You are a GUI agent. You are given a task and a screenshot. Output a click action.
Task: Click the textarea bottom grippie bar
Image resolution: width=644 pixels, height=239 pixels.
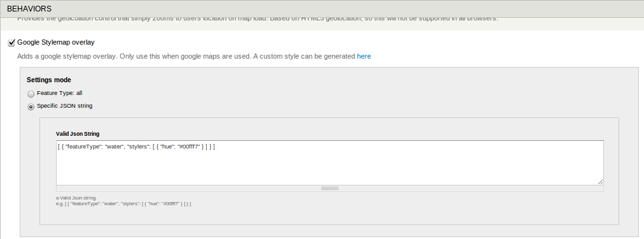pos(330,189)
